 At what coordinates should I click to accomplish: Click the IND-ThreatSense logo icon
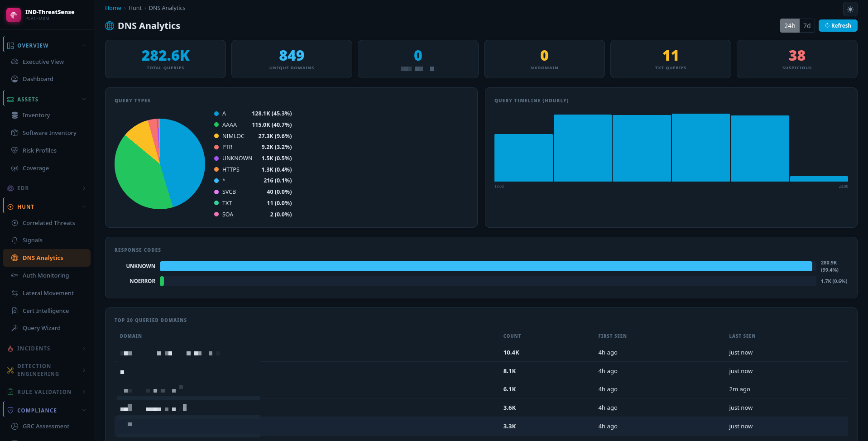click(14, 15)
